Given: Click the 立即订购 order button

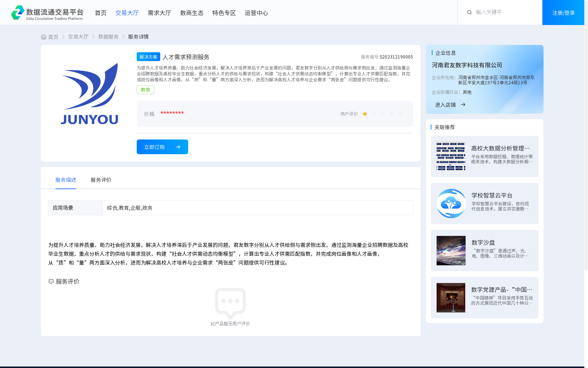Looking at the screenshot, I should click(x=162, y=146).
